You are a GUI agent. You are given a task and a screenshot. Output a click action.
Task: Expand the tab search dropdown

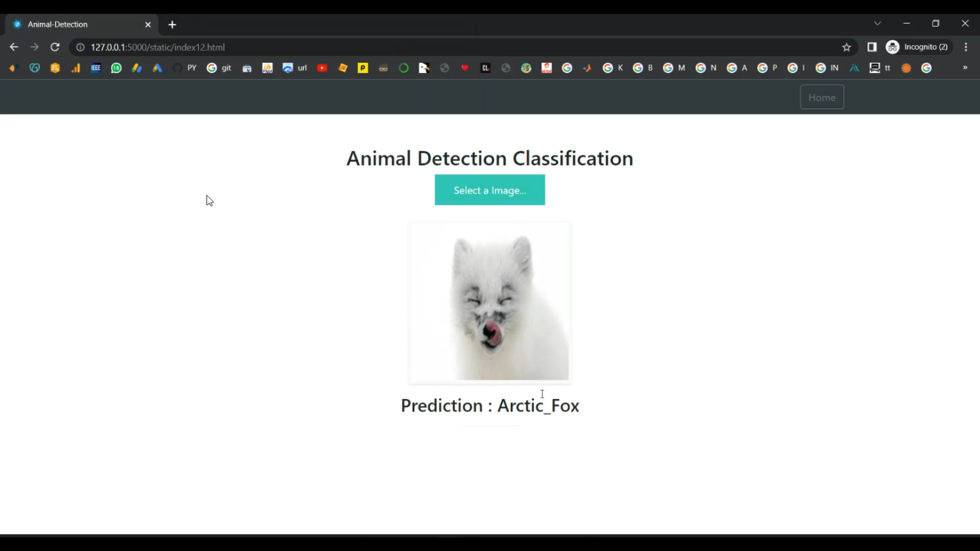877,24
